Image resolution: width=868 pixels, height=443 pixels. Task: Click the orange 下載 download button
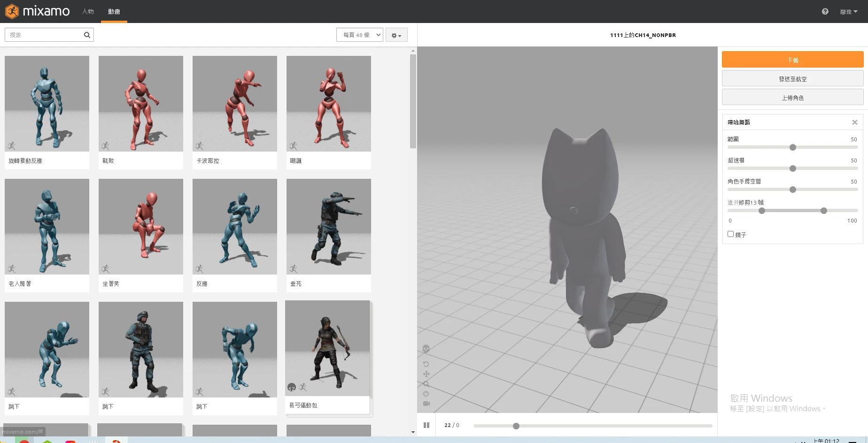tap(792, 60)
